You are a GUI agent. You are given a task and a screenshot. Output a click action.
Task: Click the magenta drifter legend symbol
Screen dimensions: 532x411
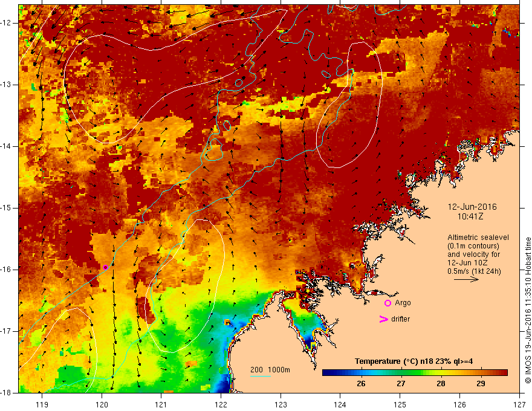pos(383,319)
